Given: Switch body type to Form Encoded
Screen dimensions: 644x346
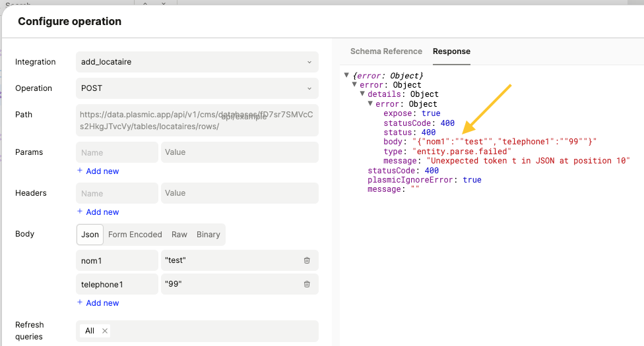Looking at the screenshot, I should tap(135, 235).
